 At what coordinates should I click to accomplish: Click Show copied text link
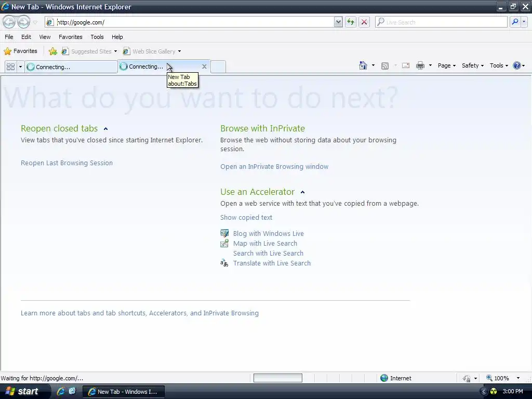click(246, 218)
